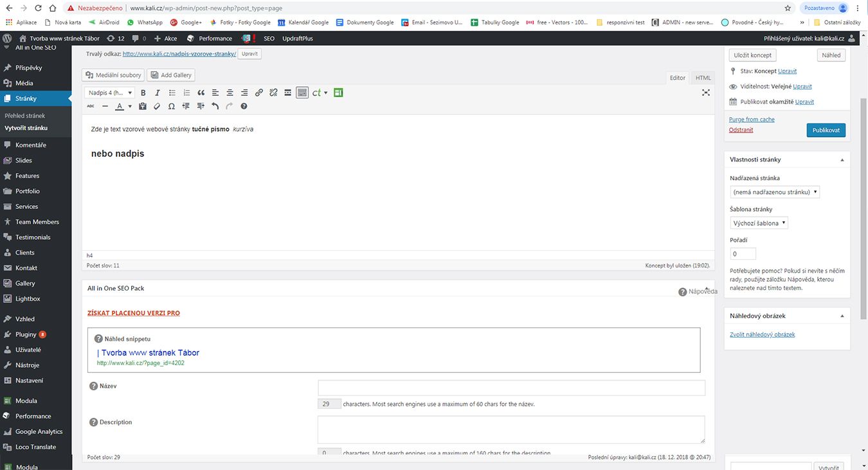Toggle strikethrough text formatting
Image resolution: width=868 pixels, height=470 pixels.
[x=90, y=106]
